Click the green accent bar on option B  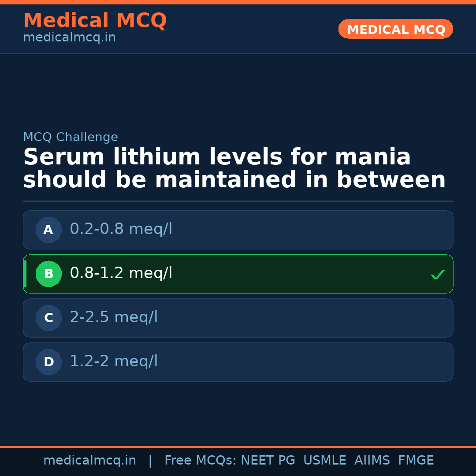[x=25, y=274]
